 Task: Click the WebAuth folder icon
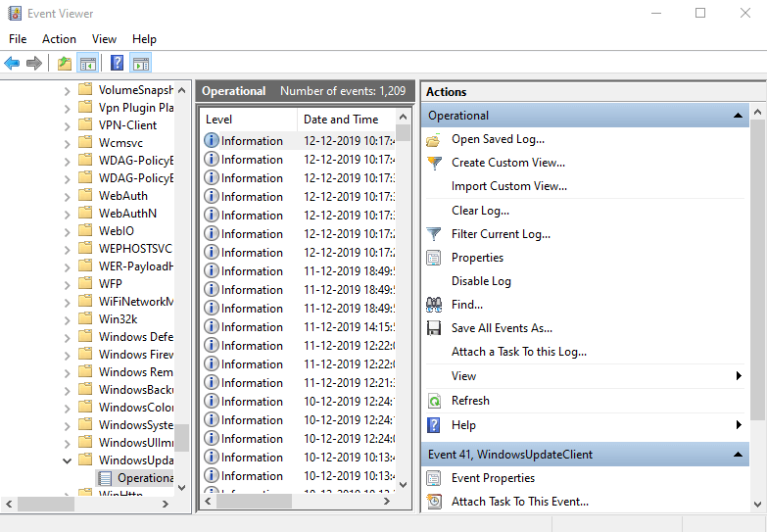(85, 195)
